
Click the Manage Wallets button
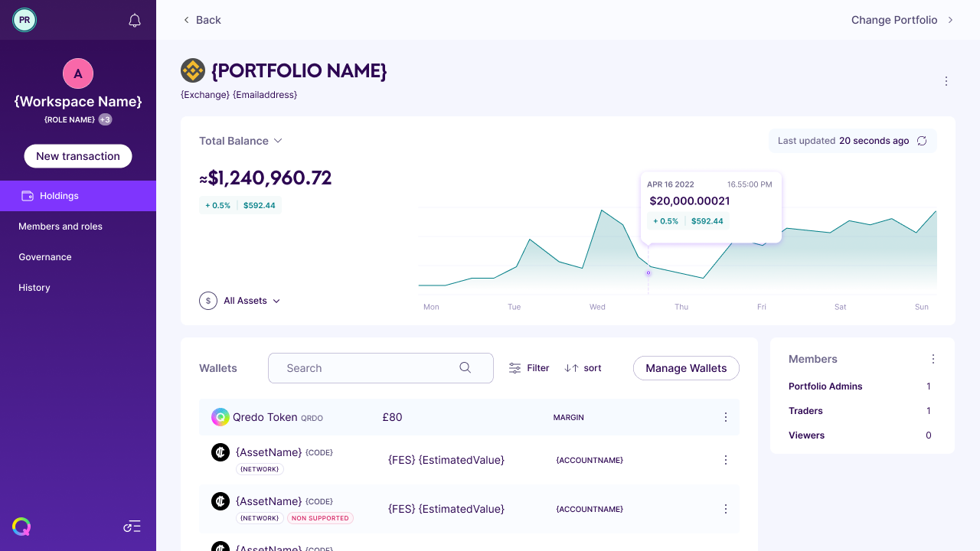click(686, 368)
